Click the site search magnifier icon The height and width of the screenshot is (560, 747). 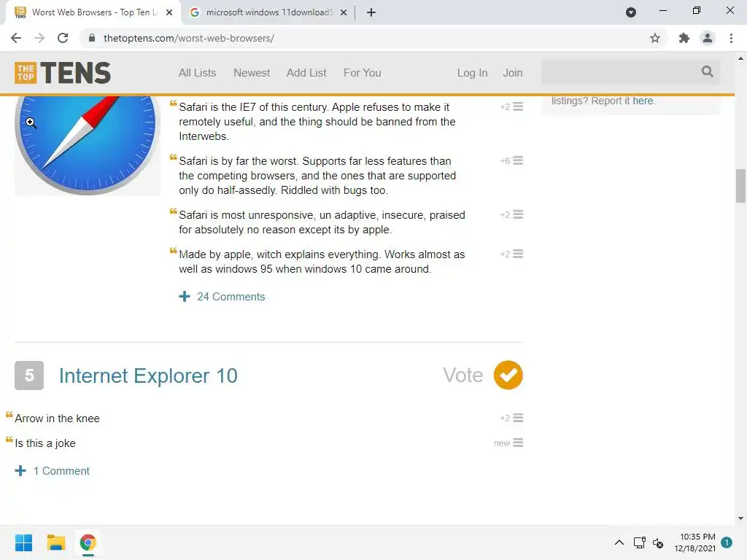click(708, 72)
